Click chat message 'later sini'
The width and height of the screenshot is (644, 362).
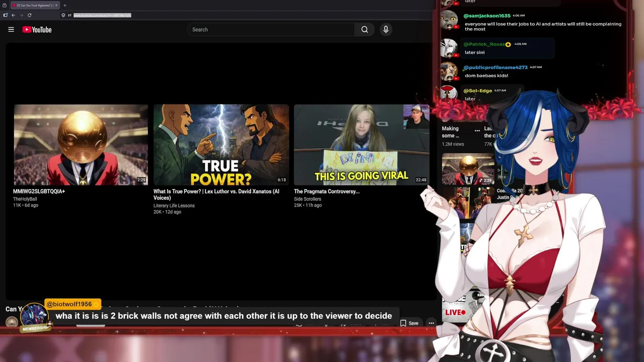[x=474, y=52]
